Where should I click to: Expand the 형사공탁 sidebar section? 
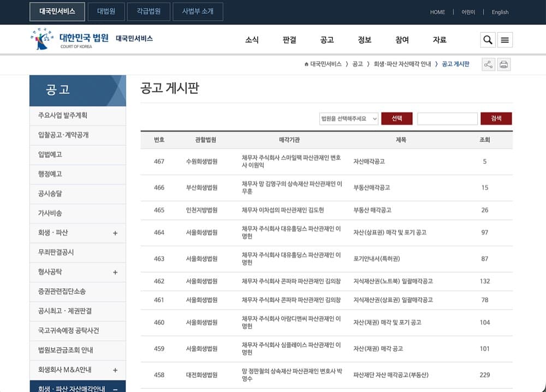coord(115,272)
